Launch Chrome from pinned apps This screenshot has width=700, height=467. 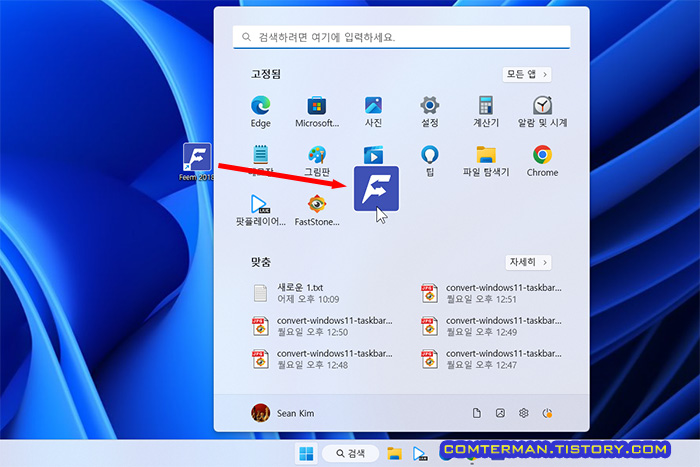point(542,161)
